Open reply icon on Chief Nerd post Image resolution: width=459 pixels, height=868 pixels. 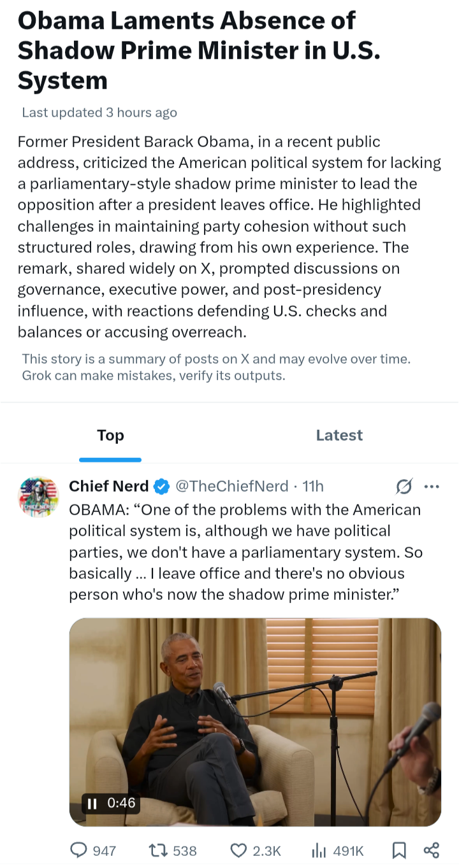[x=78, y=850]
